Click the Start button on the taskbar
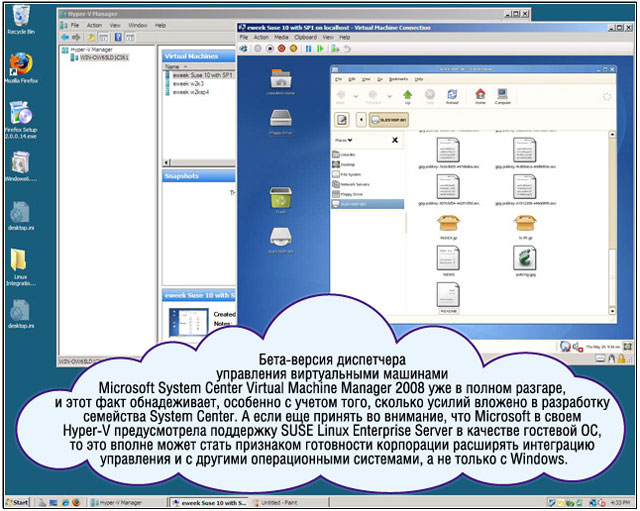Screen dimensions: 640x511 tap(18, 502)
